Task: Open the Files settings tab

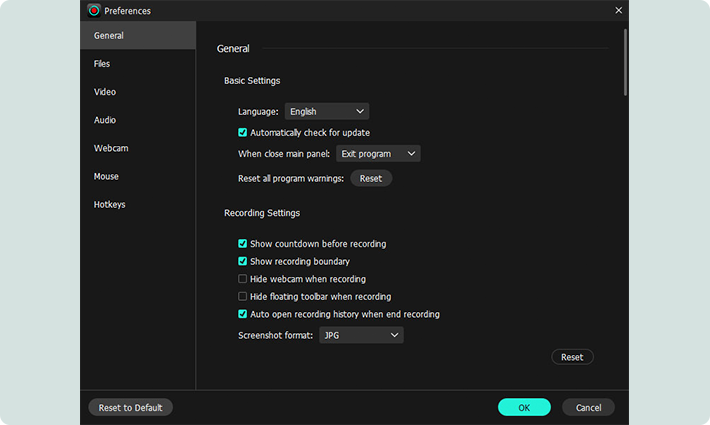Action: click(138, 64)
